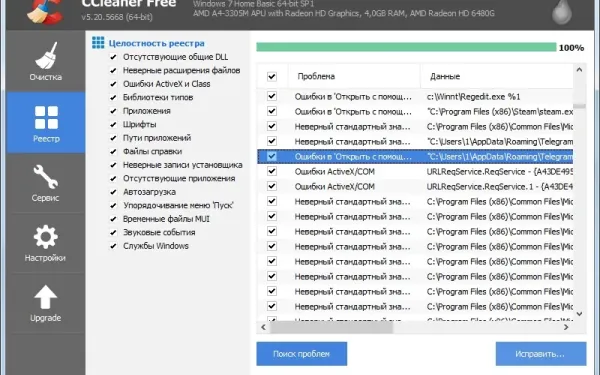This screenshot has height=375, width=600.
Task: Click the CCleaner logo icon
Action: coord(45,11)
